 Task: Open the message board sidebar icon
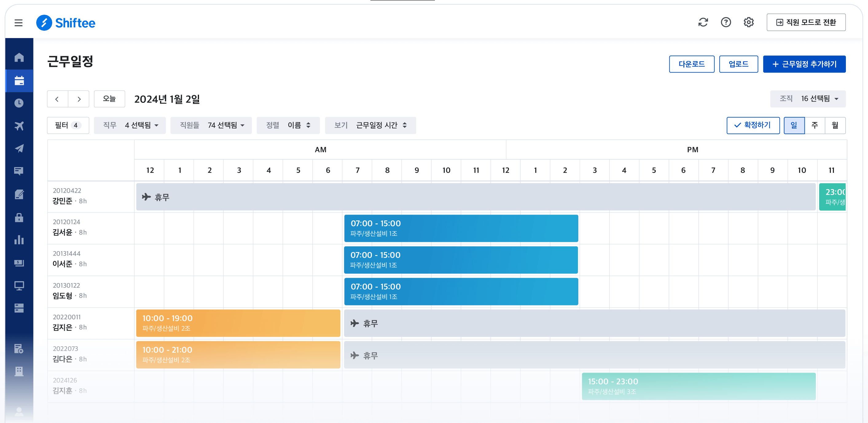tap(19, 171)
